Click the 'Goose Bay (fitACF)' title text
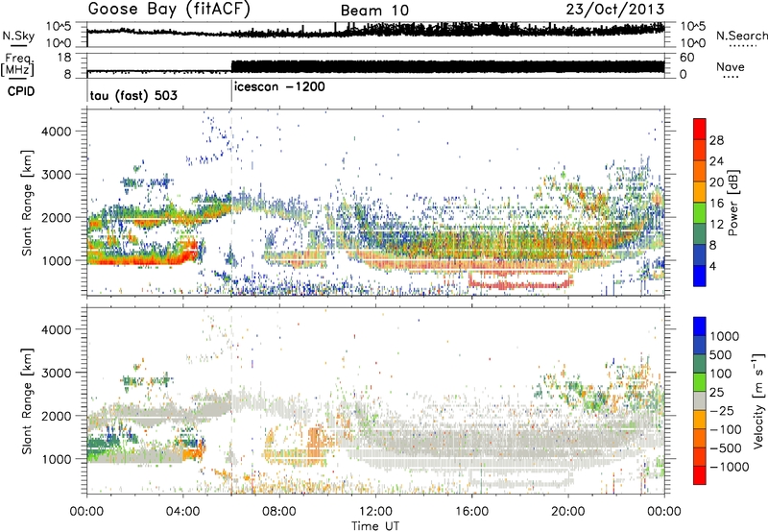Viewport: 768px width, 532px height. point(169,10)
